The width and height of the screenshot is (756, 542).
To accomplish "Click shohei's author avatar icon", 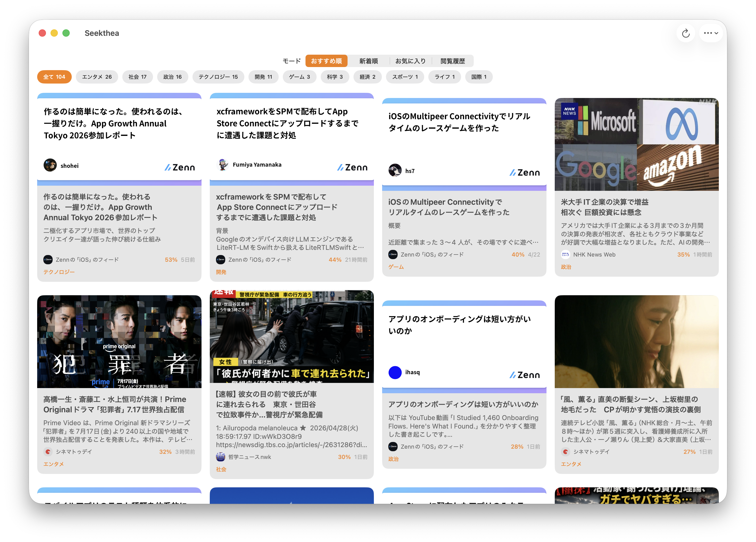I will [x=50, y=165].
